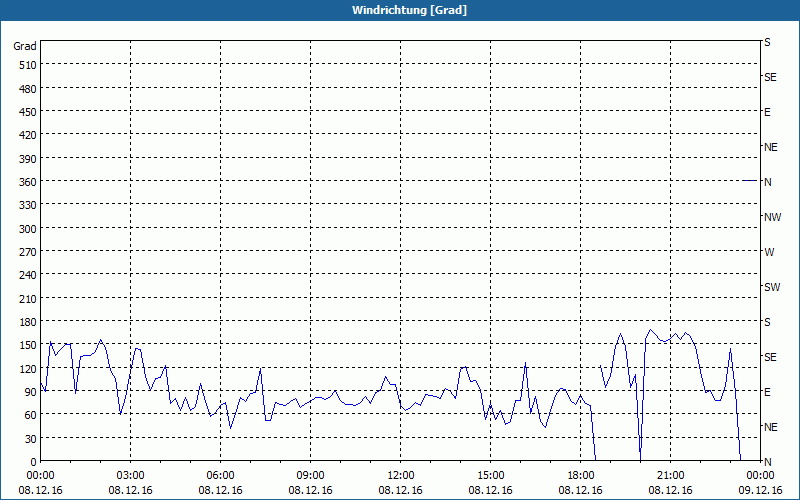The height and width of the screenshot is (500, 800).
Task: Click compass label 'E' at the 450 level
Action: 767,112
